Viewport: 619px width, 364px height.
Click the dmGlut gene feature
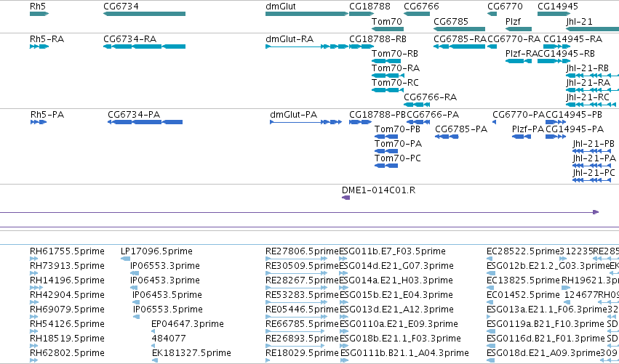307,14
